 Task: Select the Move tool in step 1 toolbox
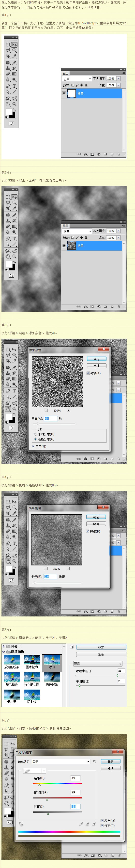[14, 44]
